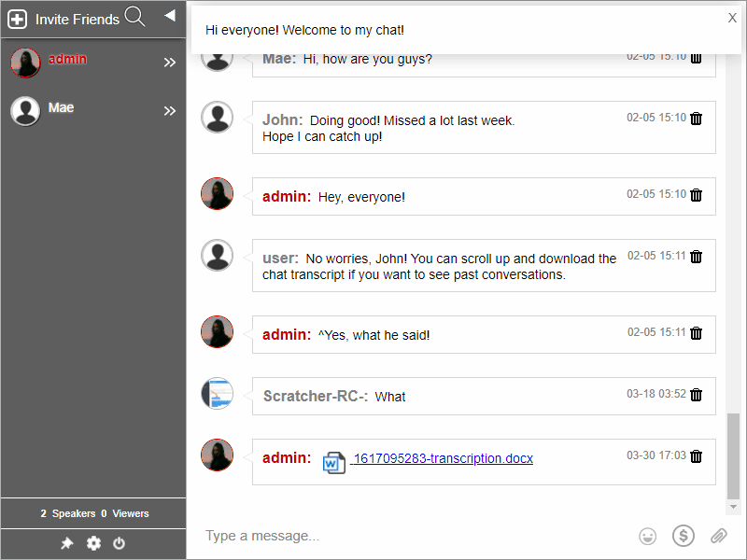Click John's avatar next to his message
The height and width of the screenshot is (560, 747).
(218, 119)
